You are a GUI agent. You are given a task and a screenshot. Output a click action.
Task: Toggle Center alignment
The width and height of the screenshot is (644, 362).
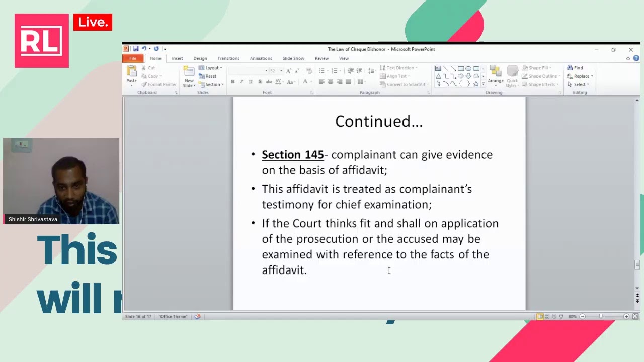(x=331, y=82)
